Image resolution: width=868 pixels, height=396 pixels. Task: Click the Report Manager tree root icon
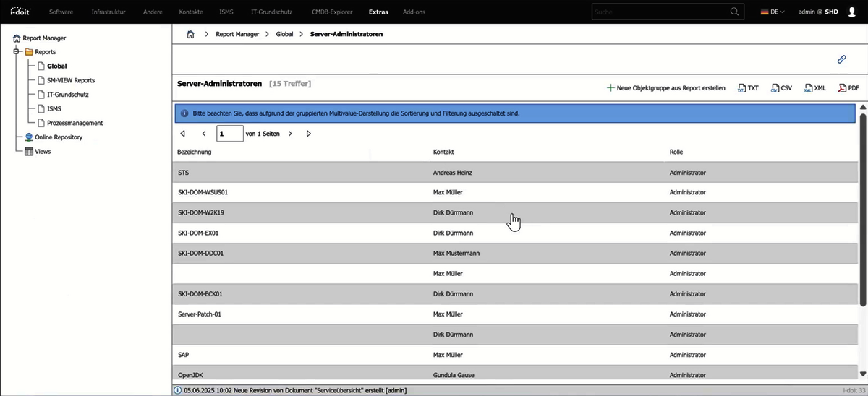point(17,38)
